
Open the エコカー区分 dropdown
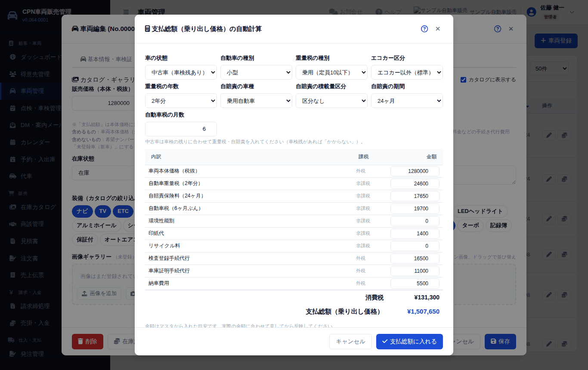pyautogui.click(x=407, y=72)
